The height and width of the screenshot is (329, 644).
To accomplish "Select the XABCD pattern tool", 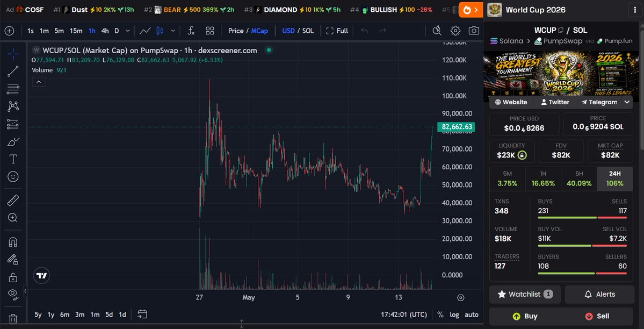I will point(13,106).
